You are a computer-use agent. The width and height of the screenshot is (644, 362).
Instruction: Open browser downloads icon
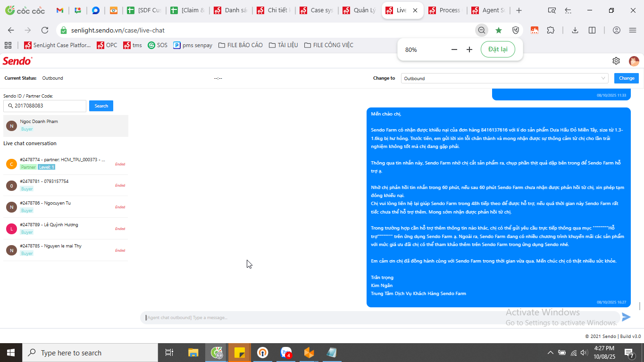575,30
